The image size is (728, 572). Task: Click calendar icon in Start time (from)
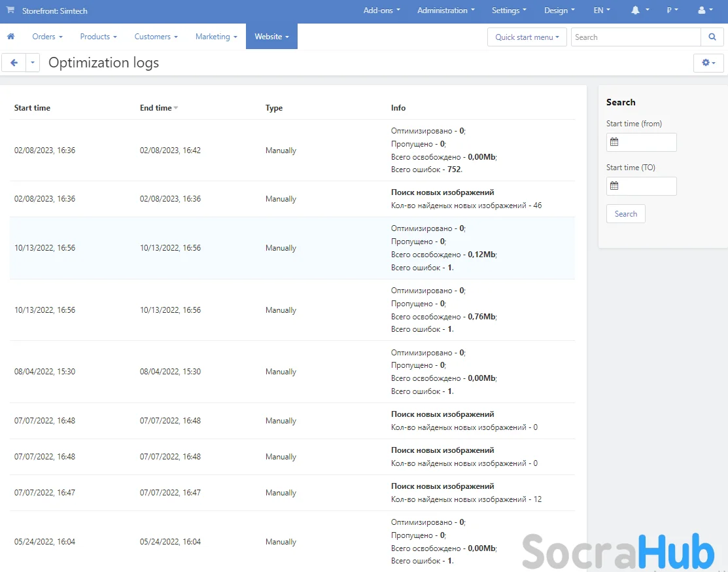tap(614, 142)
